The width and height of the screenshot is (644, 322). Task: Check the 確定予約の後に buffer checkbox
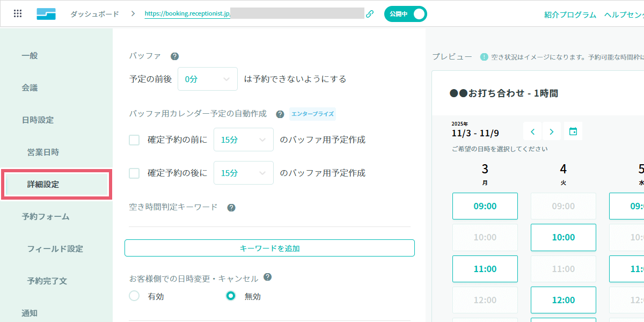[x=134, y=173]
